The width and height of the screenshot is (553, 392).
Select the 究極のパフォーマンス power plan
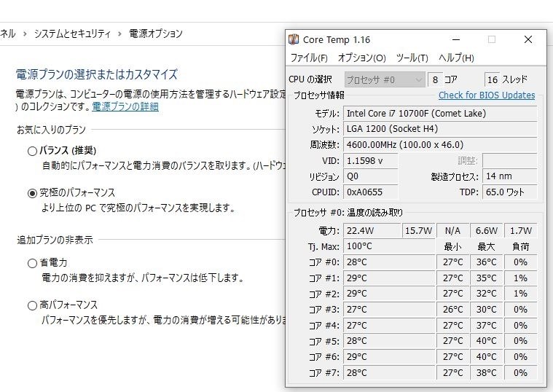(32, 193)
